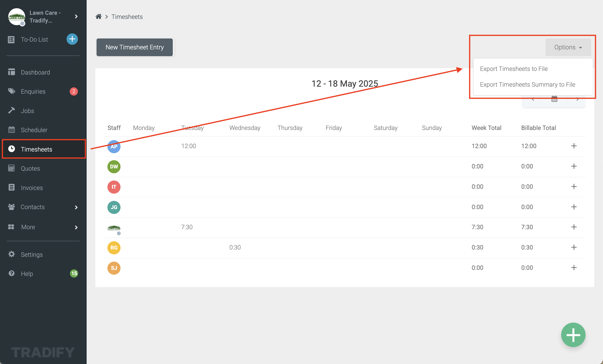Open Enquiries in the sidebar
The width and height of the screenshot is (603, 364).
(33, 91)
